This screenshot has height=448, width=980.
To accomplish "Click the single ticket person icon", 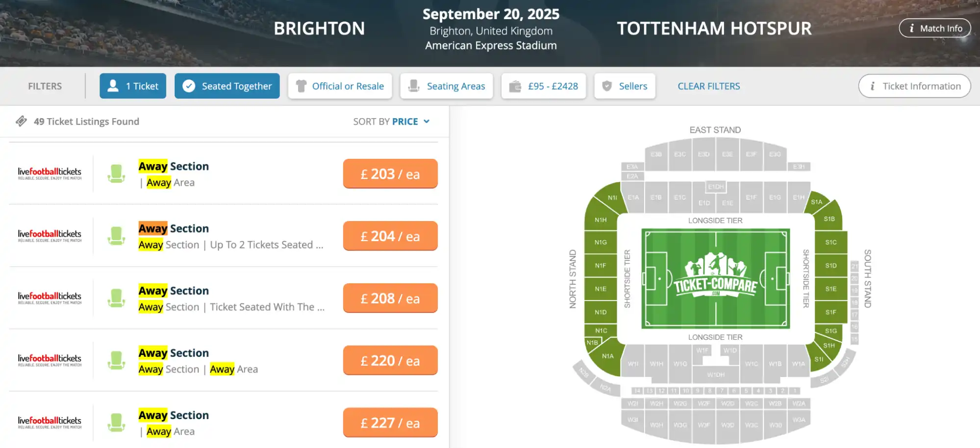I will (x=113, y=86).
